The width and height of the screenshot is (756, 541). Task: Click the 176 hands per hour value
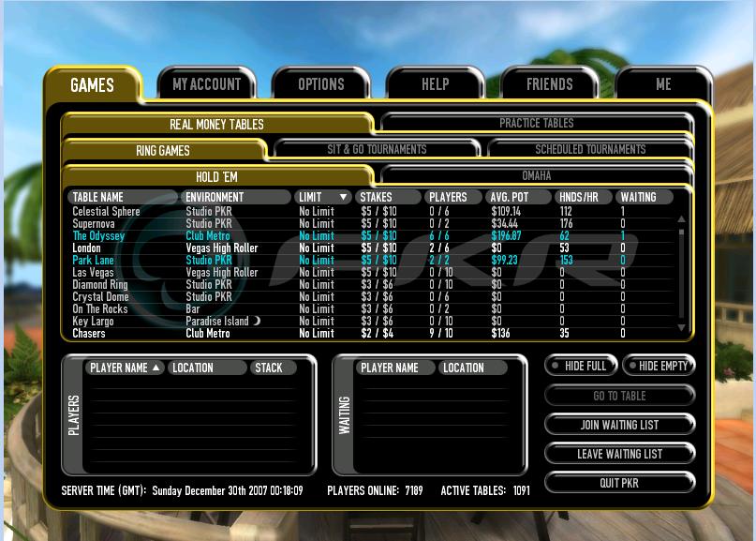(567, 224)
